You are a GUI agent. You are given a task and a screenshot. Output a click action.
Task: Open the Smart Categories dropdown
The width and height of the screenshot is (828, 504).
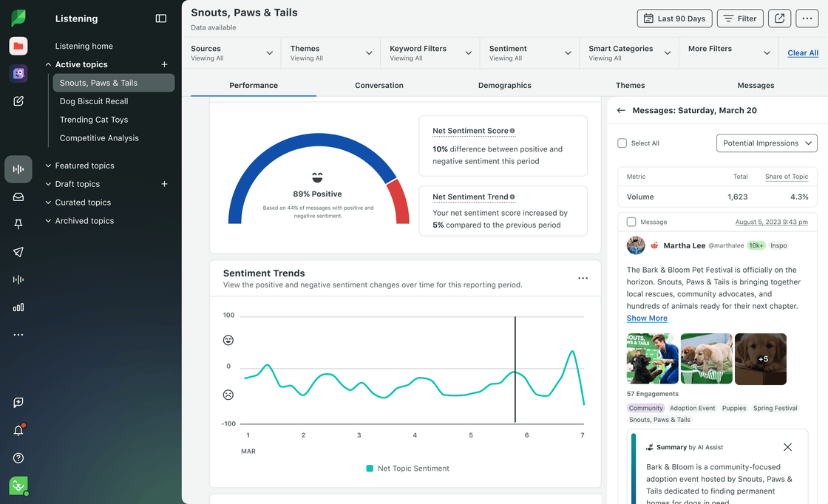[x=629, y=52]
